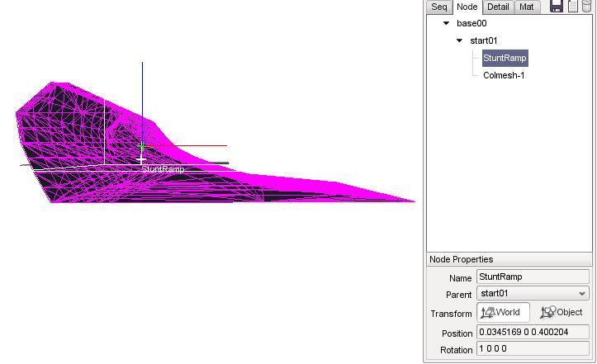Switch to the Seq tab
This screenshot has height=364, width=597.
coord(439,7)
